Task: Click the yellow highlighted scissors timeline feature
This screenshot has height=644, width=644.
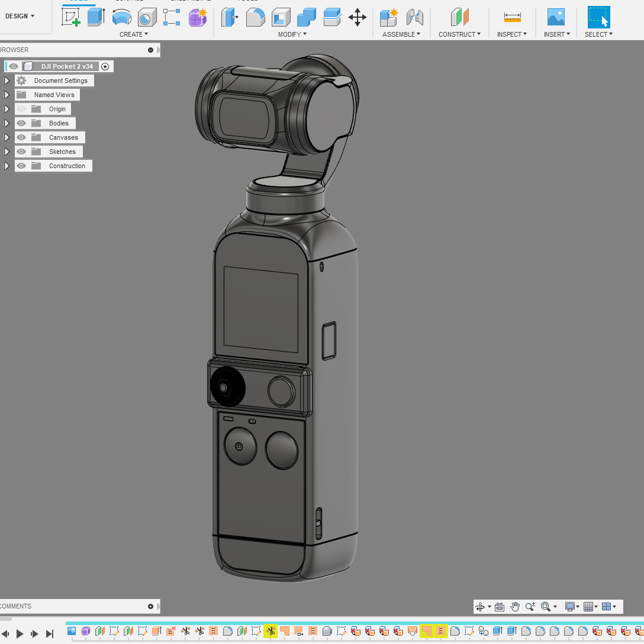Action: point(271,631)
